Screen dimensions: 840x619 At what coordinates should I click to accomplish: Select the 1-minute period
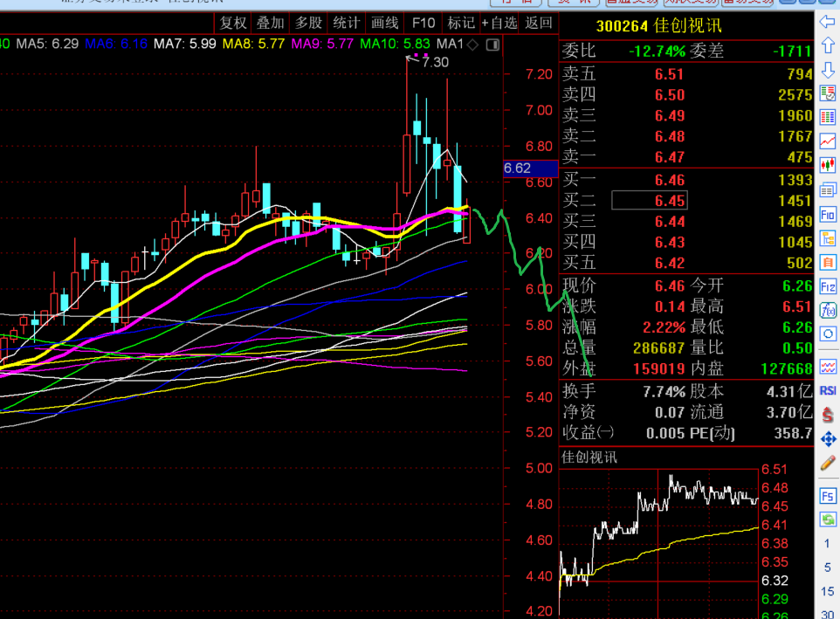tap(827, 544)
